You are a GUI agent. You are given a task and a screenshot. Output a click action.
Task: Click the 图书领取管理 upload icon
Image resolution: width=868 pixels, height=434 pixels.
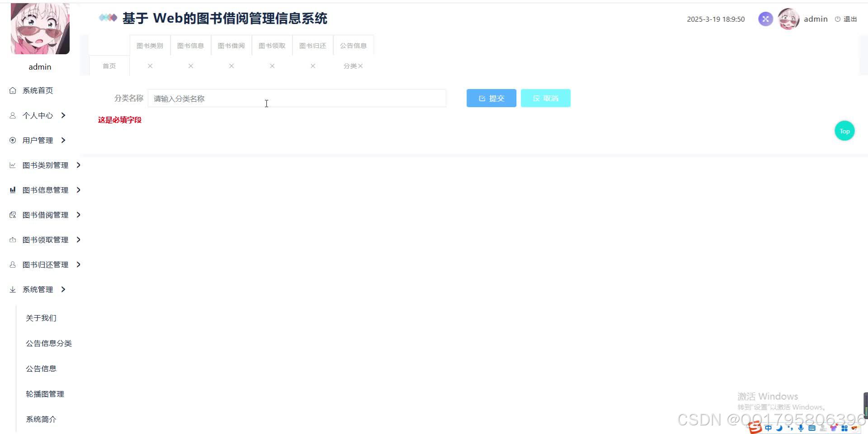click(x=12, y=240)
